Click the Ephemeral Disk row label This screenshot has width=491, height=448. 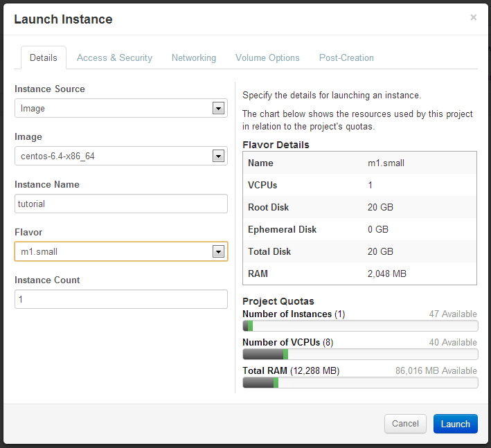tap(282, 229)
